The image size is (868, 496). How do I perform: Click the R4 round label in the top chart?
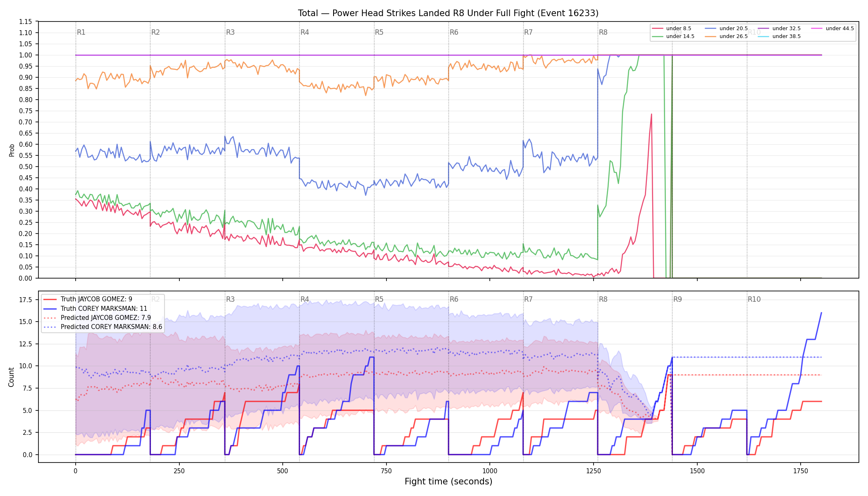coord(305,32)
